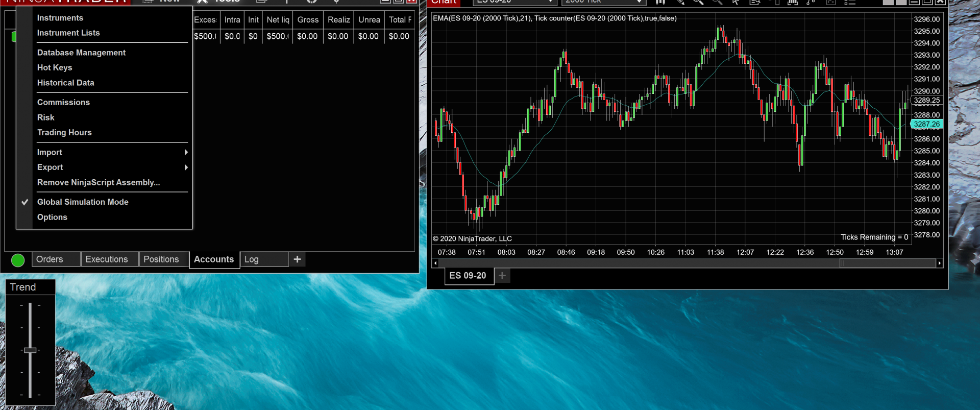The image size is (980, 410).
Task: Select the Excess column value cell
Action: [x=205, y=36]
